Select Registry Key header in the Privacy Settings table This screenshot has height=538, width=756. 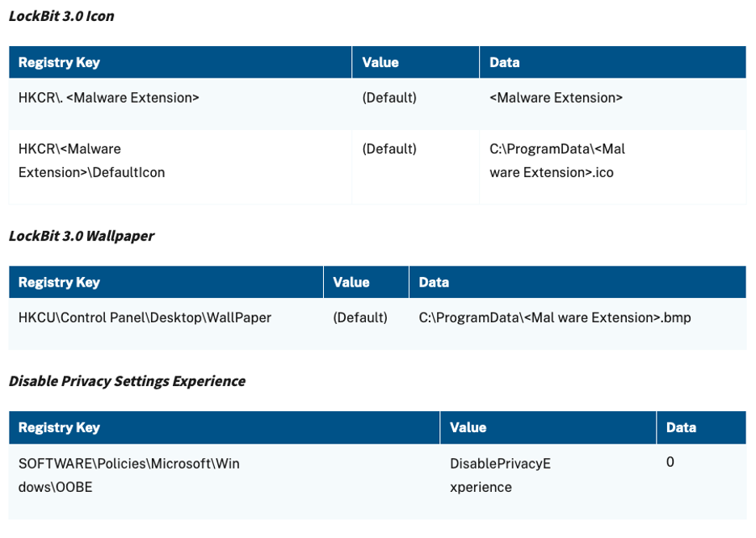pyautogui.click(x=59, y=428)
